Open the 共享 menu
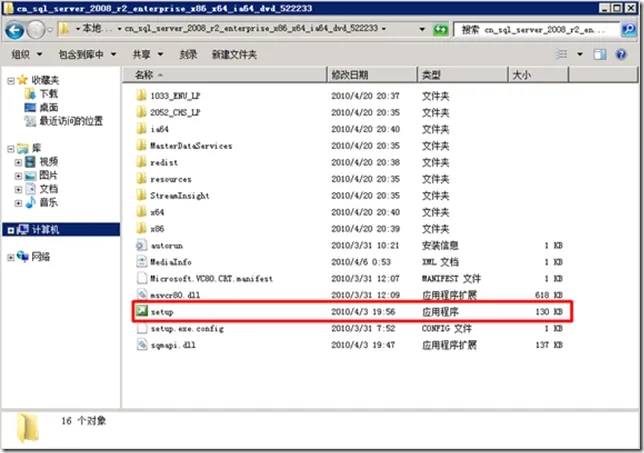The width and height of the screenshot is (644, 453). pyautogui.click(x=147, y=54)
